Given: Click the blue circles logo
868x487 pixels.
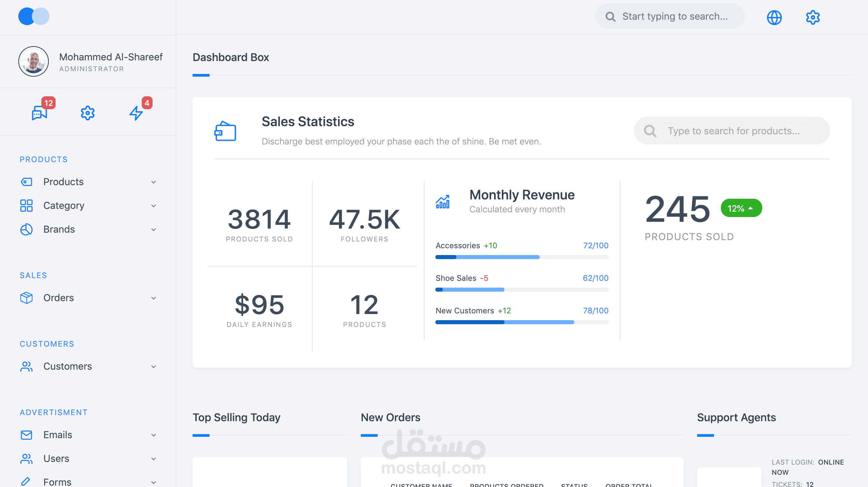Looking at the screenshot, I should (x=34, y=16).
